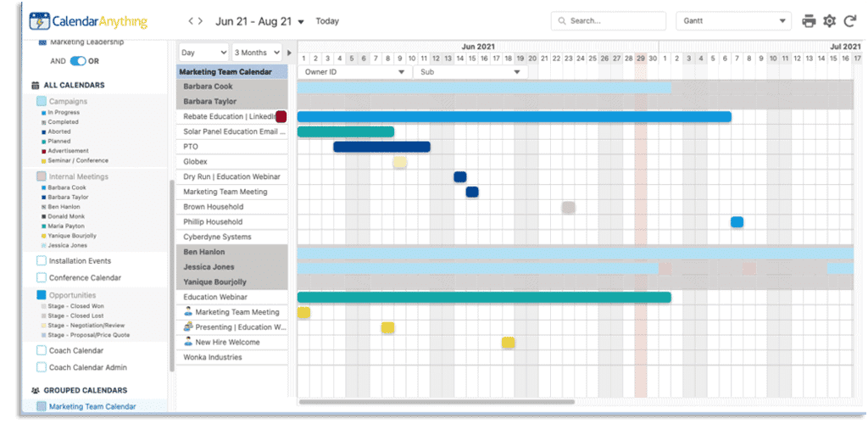The width and height of the screenshot is (868, 424).
Task: Open the 3 Months range dropdown
Action: [257, 53]
